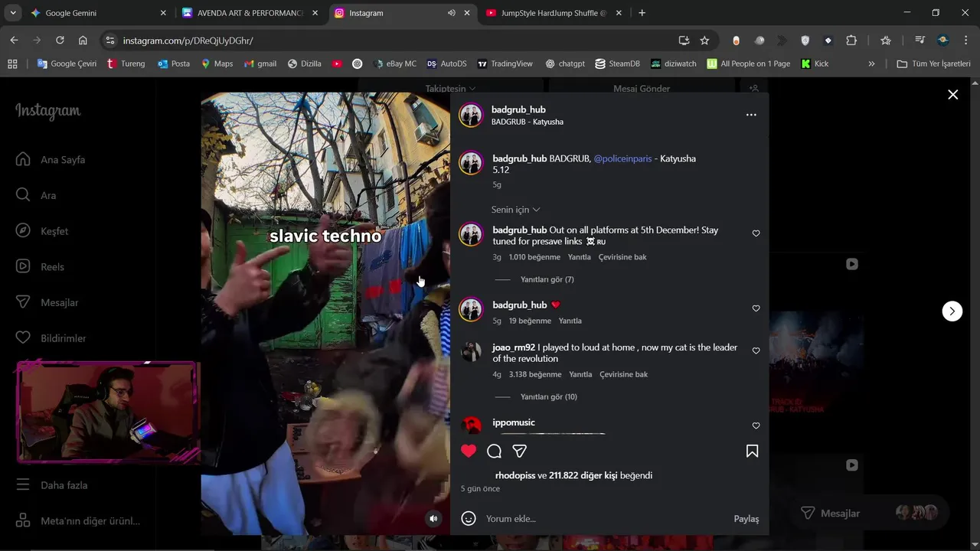Expand hidden bookmarks chevron
This screenshot has height=551, width=980.
point(871,64)
